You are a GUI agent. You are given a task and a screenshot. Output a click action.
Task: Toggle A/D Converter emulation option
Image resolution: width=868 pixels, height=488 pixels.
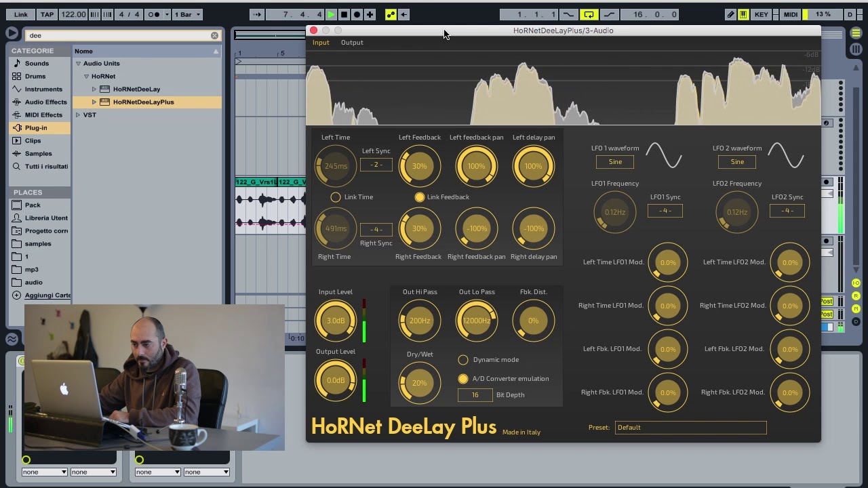(x=463, y=379)
